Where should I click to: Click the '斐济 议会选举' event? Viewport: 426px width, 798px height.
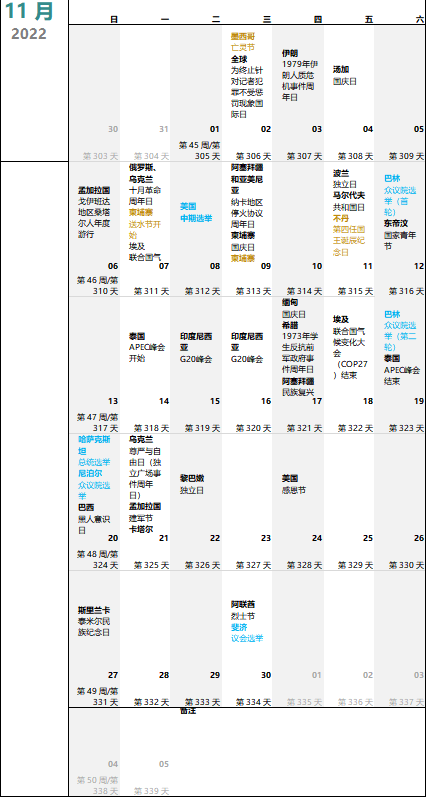pos(247,633)
